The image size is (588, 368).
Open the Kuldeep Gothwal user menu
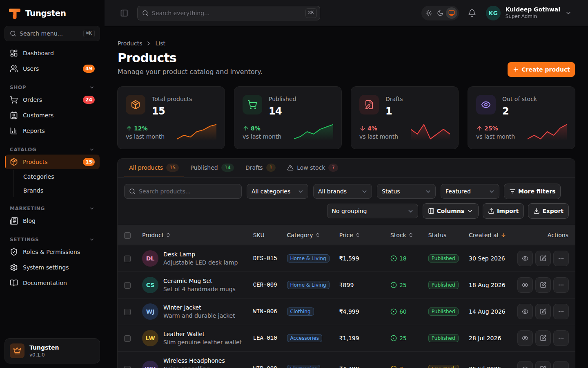coord(528,13)
